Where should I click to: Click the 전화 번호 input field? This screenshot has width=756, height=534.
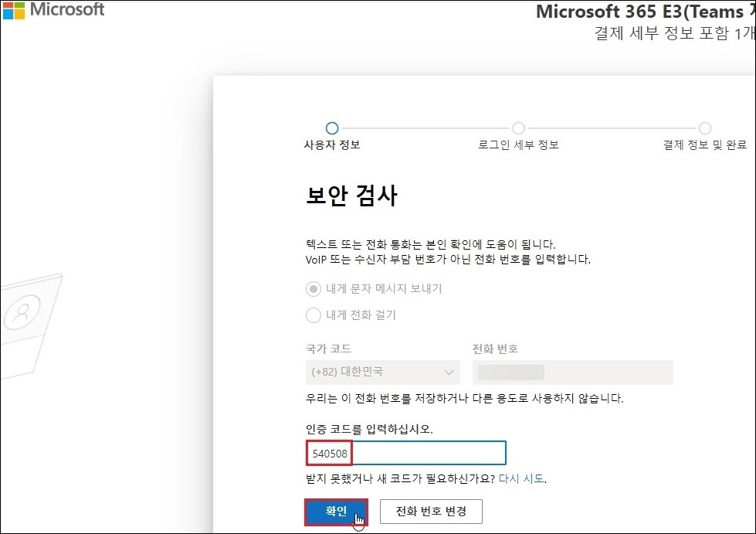[573, 372]
